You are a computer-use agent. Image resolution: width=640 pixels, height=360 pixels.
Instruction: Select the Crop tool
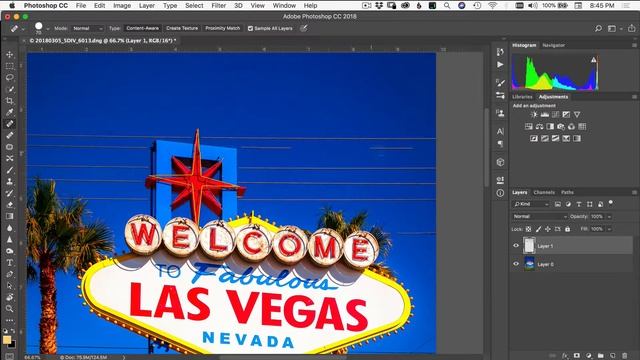pos(9,100)
